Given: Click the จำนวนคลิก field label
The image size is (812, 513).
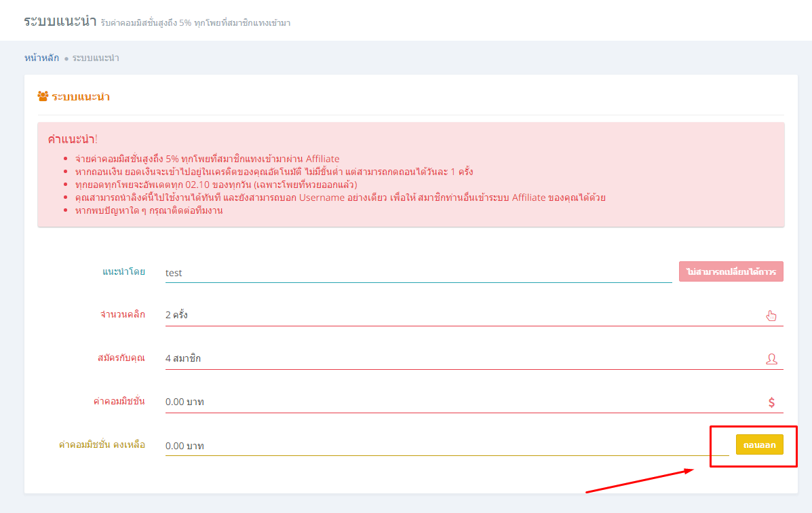Looking at the screenshot, I should tap(122, 314).
